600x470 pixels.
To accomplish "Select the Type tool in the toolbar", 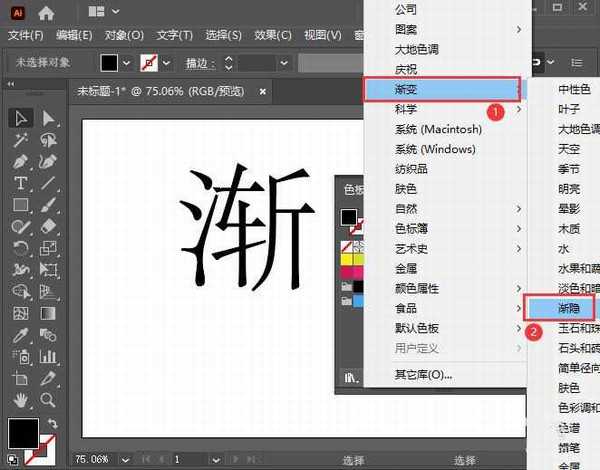I will (20, 183).
